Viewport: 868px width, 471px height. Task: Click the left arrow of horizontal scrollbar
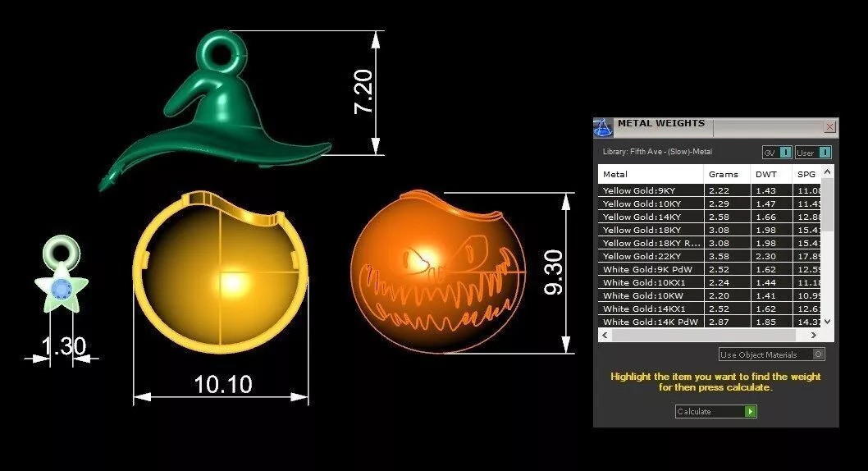tap(605, 335)
